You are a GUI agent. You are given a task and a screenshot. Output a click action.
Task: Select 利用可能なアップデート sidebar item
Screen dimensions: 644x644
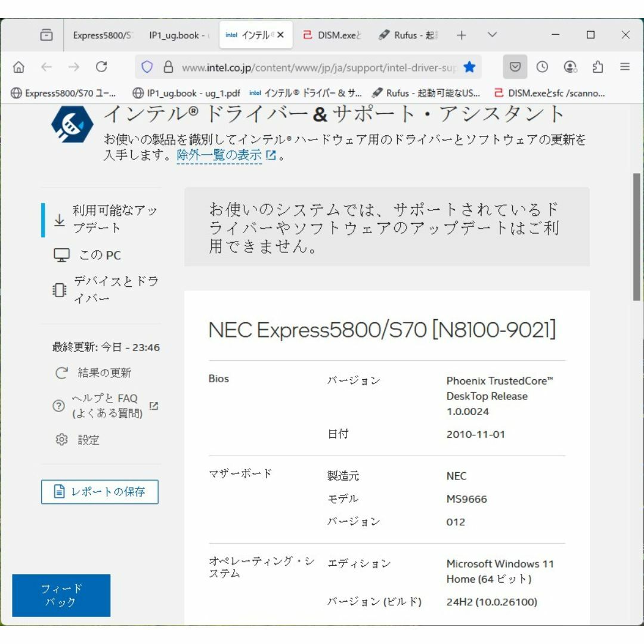[x=103, y=219]
